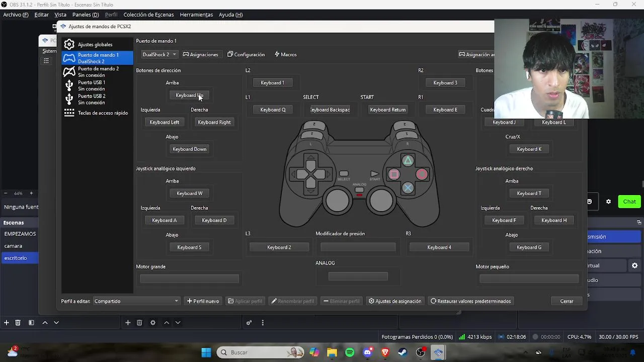This screenshot has height=362, width=644.
Task: Add a scene with OBS plus icon
Action: (7, 323)
